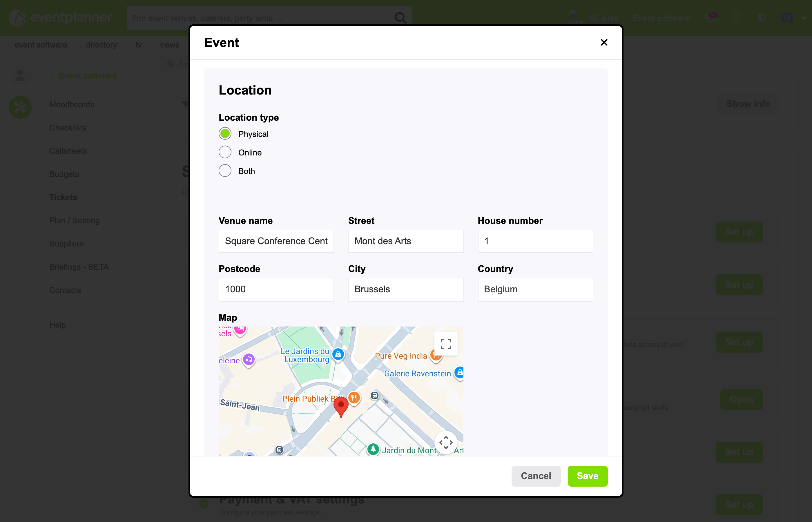Viewport: 812px width, 522px height.
Task: Click the user profile avatar icon
Action: click(x=20, y=75)
